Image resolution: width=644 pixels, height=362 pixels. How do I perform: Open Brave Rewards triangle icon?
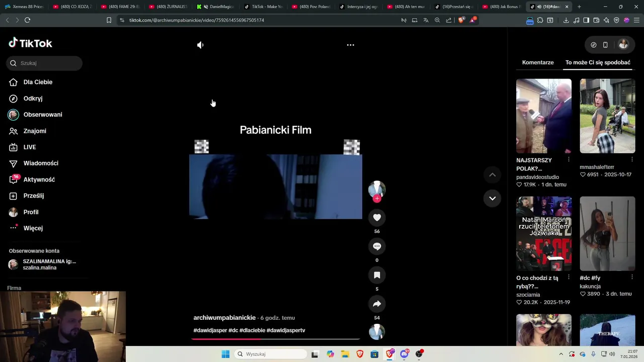pos(472,20)
